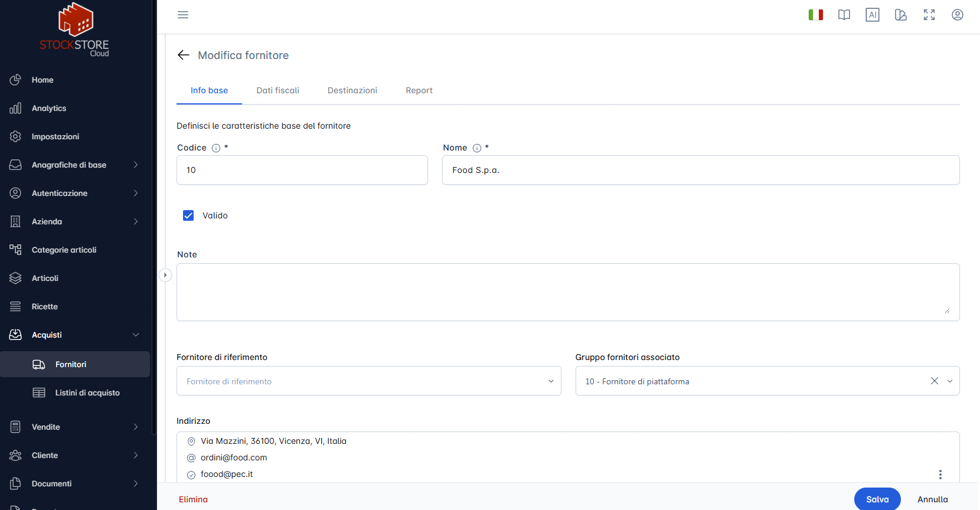Open the address three-dot options menu
980x510 pixels.
[940, 474]
